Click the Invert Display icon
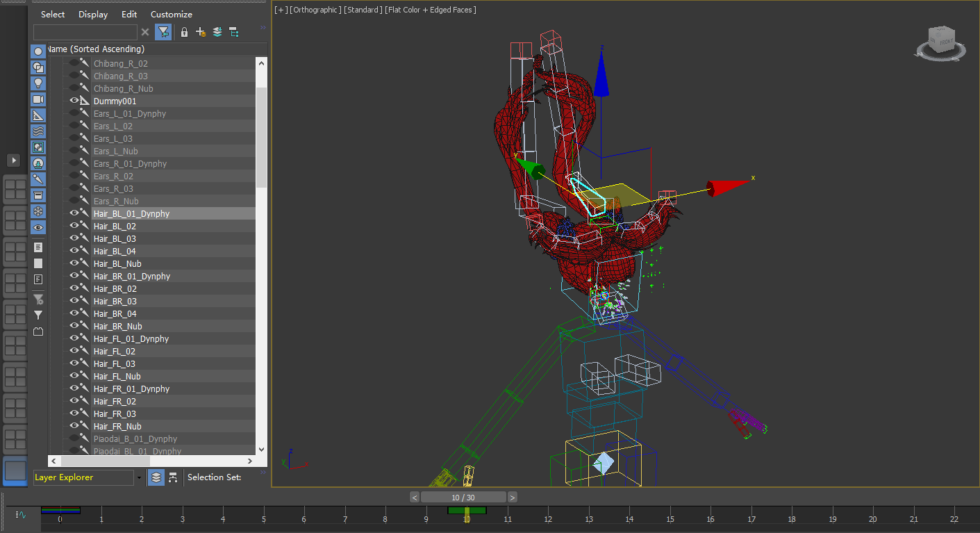This screenshot has width=980, height=533. 38,279
